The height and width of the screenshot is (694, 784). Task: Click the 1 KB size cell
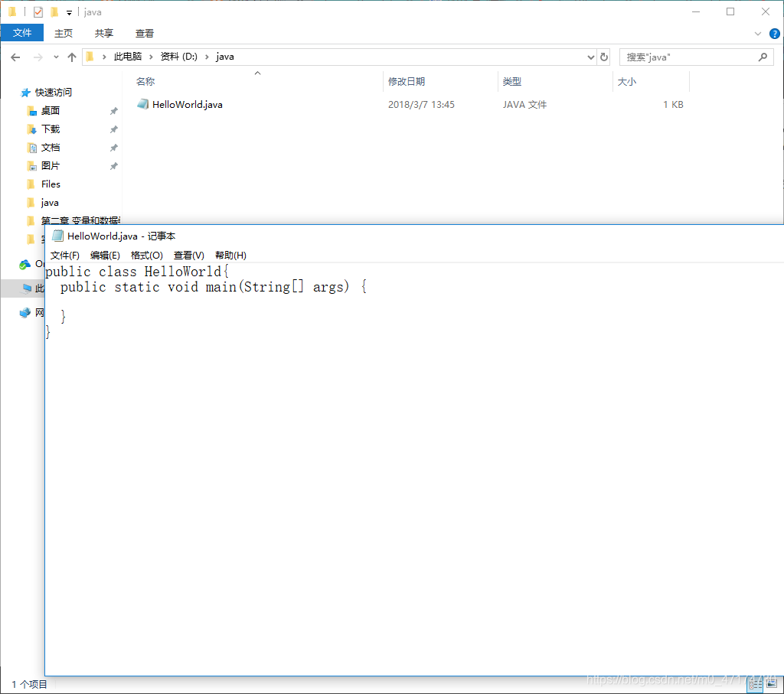pyautogui.click(x=673, y=104)
